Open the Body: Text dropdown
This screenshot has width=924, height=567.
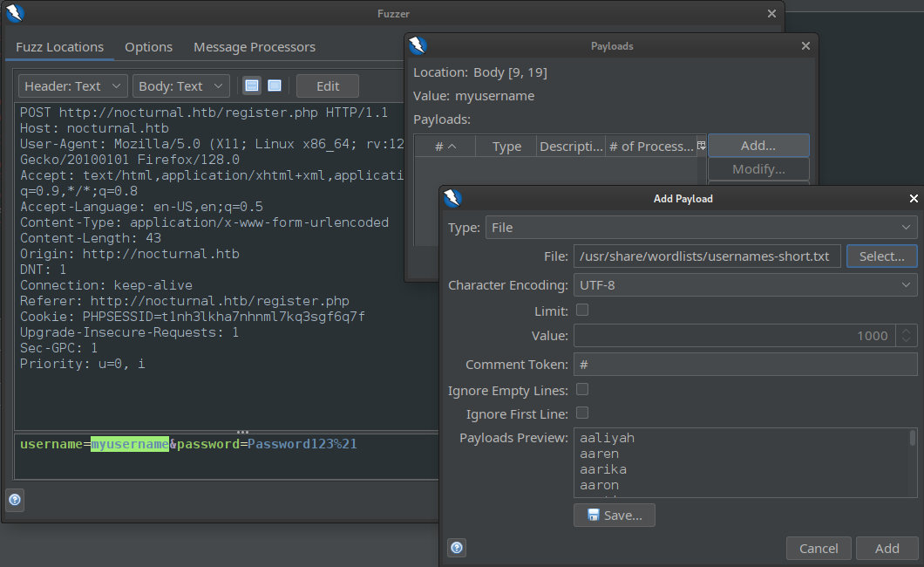coord(180,85)
